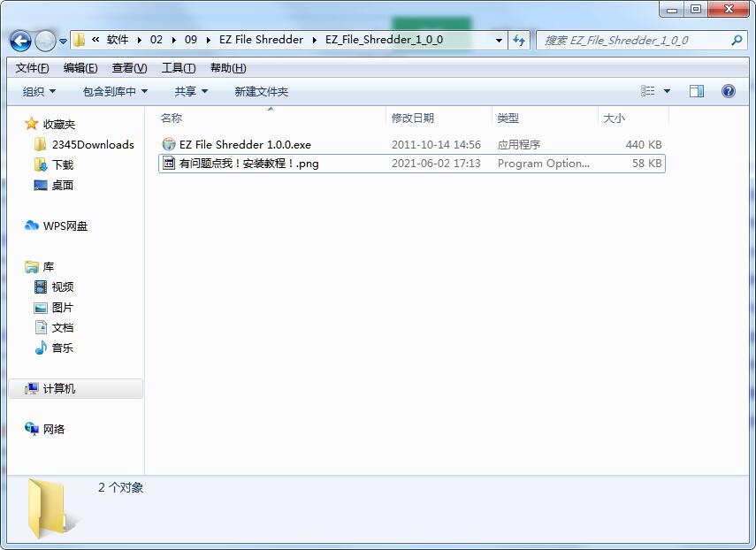Viewport: 756px width, 550px height.
Task: Click the WPS网盘 cloud icon
Action: (x=31, y=225)
